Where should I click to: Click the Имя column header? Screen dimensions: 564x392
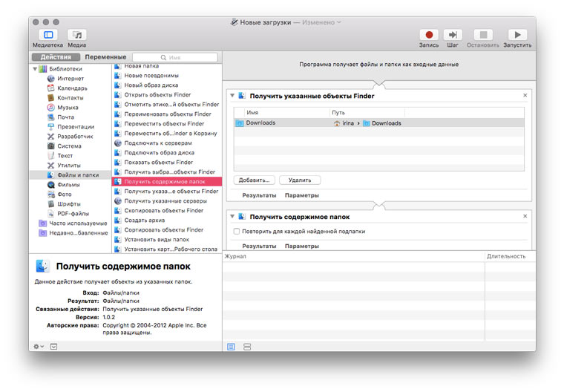[287, 113]
